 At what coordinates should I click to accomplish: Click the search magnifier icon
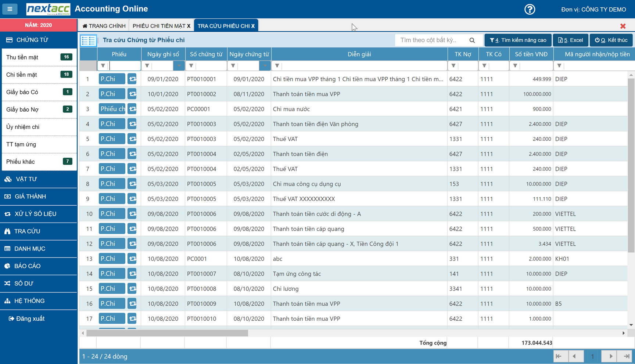(x=472, y=40)
